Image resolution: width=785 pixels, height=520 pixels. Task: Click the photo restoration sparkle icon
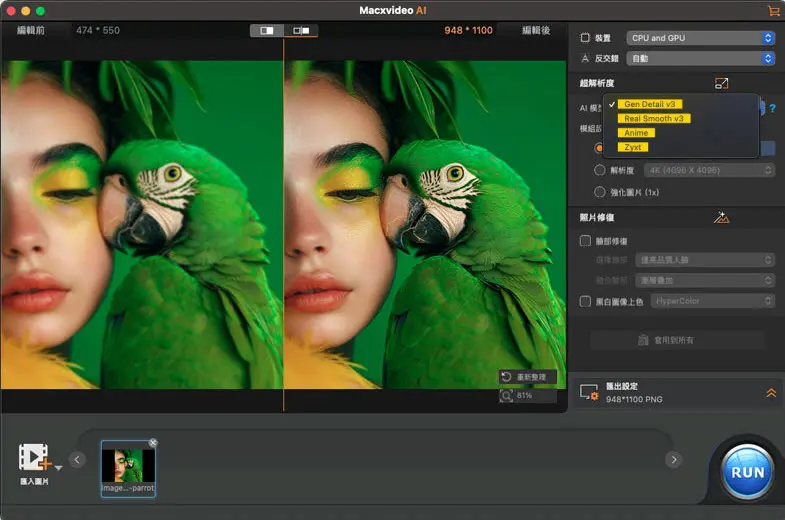722,217
